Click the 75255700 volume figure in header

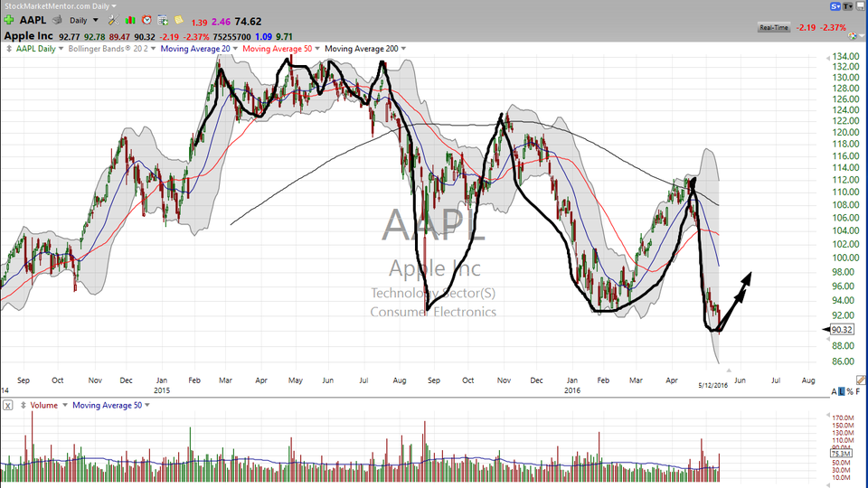232,36
